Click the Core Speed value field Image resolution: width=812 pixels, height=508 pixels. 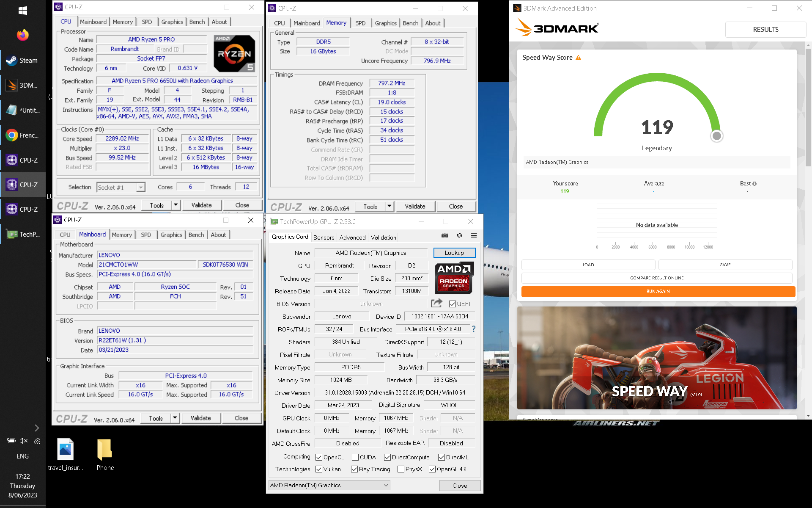coord(122,139)
